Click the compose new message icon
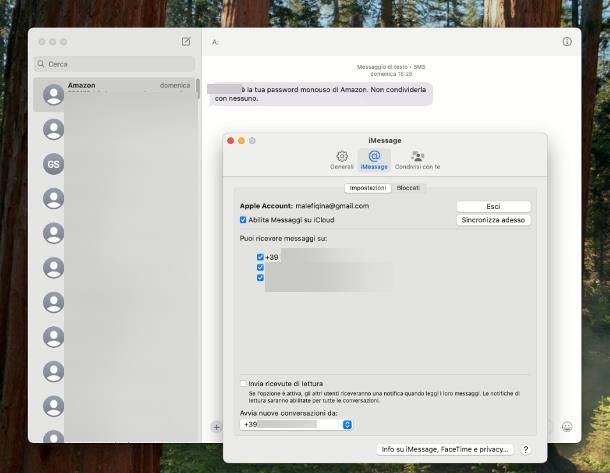Image resolution: width=610 pixels, height=473 pixels. click(x=186, y=42)
